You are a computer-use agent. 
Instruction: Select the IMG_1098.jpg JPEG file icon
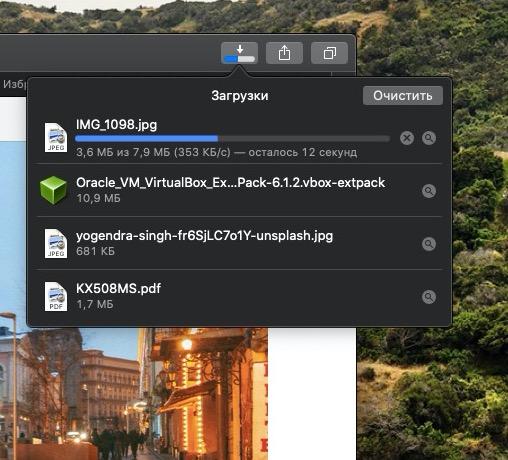tap(56, 138)
